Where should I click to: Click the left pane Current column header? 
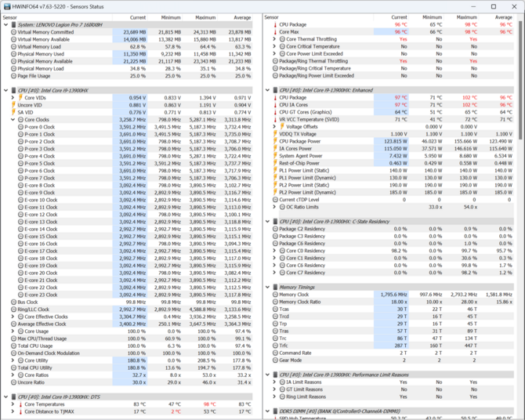pos(130,17)
